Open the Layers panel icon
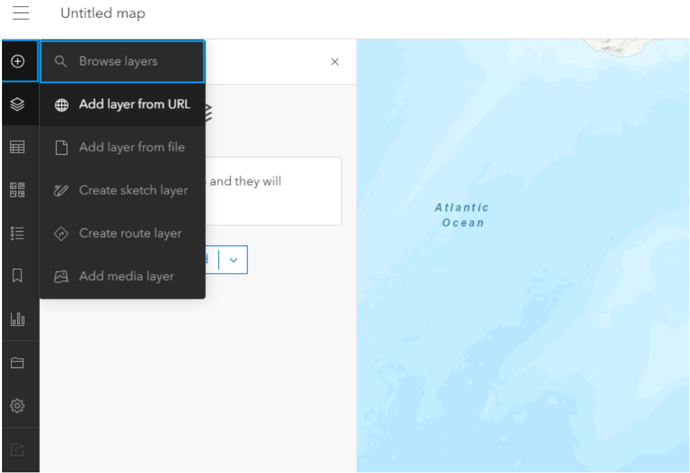The height and width of the screenshot is (473, 690). [18, 104]
